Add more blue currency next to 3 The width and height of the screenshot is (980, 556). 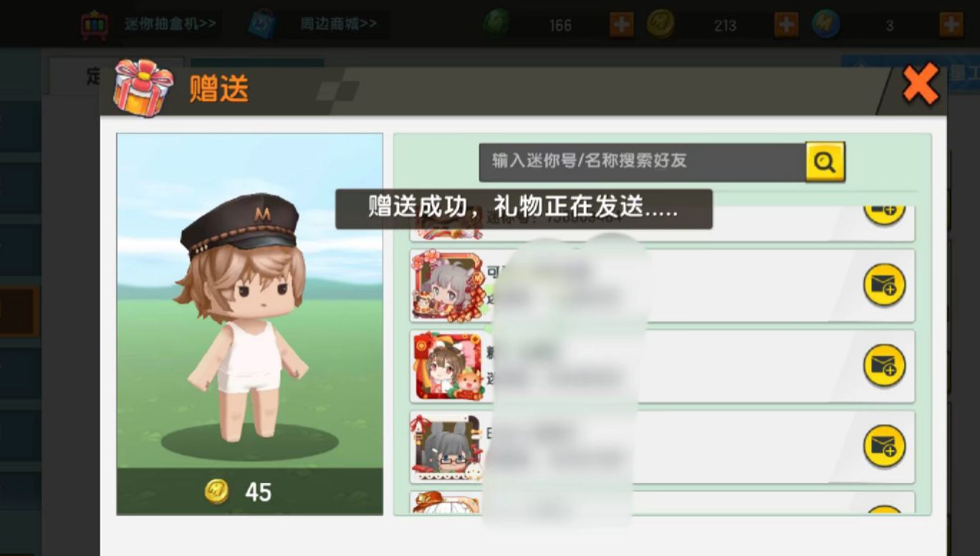coord(951,25)
